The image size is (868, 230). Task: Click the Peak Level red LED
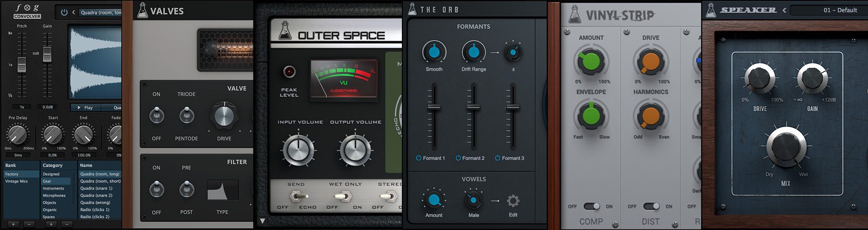point(289,72)
